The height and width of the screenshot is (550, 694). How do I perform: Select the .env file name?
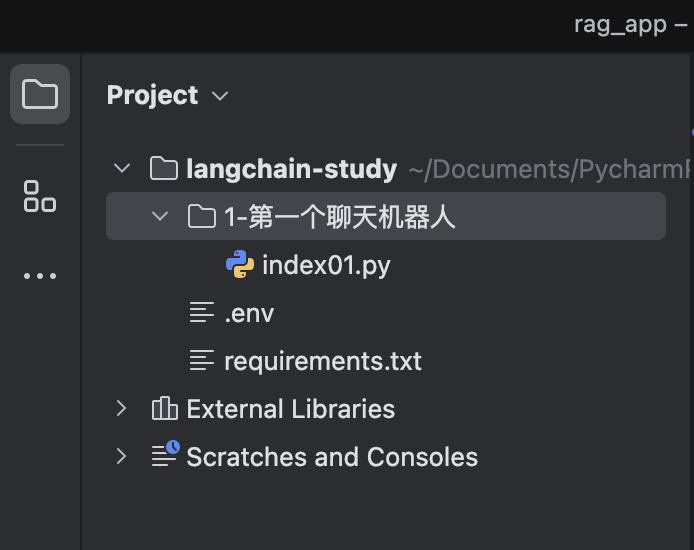click(249, 313)
